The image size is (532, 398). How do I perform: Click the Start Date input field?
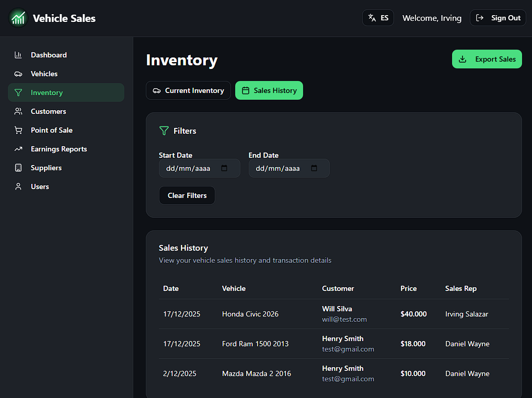click(x=200, y=168)
